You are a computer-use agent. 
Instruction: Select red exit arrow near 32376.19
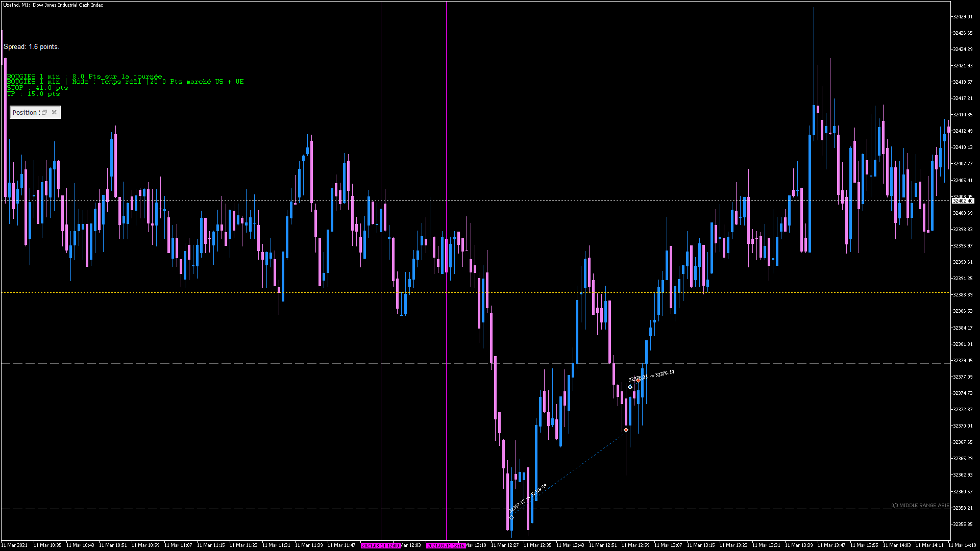click(638, 380)
